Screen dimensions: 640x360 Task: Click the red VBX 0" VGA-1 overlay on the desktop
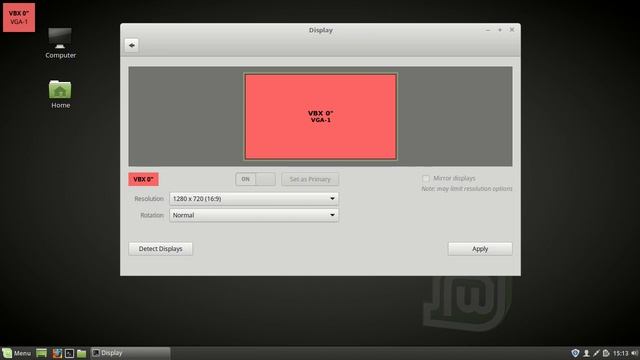point(19,18)
